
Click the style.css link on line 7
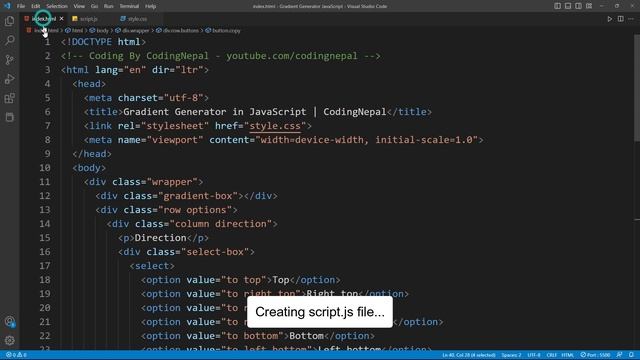275,126
